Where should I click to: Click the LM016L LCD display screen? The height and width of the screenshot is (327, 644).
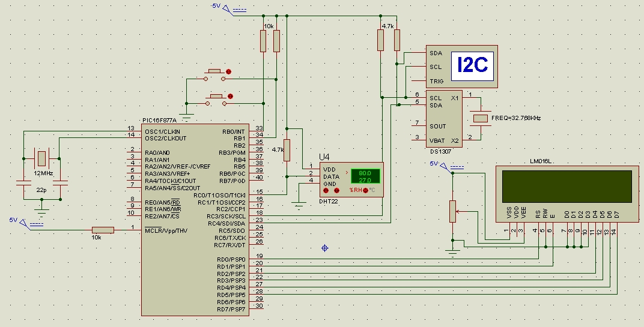pos(567,187)
